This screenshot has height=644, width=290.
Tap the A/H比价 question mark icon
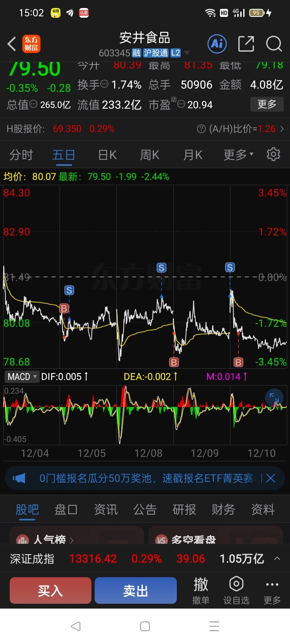click(201, 129)
